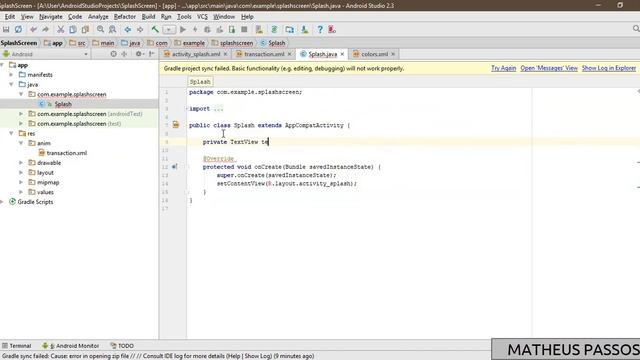Select the layout folder row
This screenshot has height=360, width=640.
coord(79,173)
